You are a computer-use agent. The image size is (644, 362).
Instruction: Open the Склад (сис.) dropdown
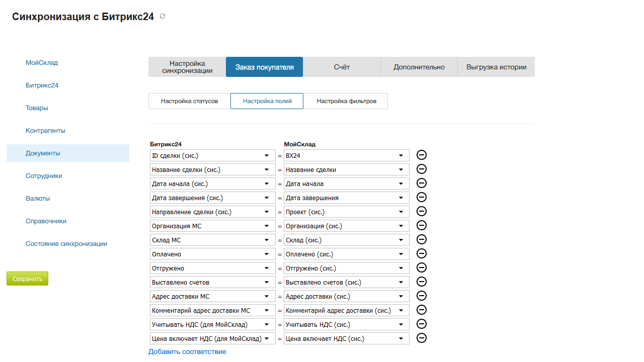click(346, 240)
